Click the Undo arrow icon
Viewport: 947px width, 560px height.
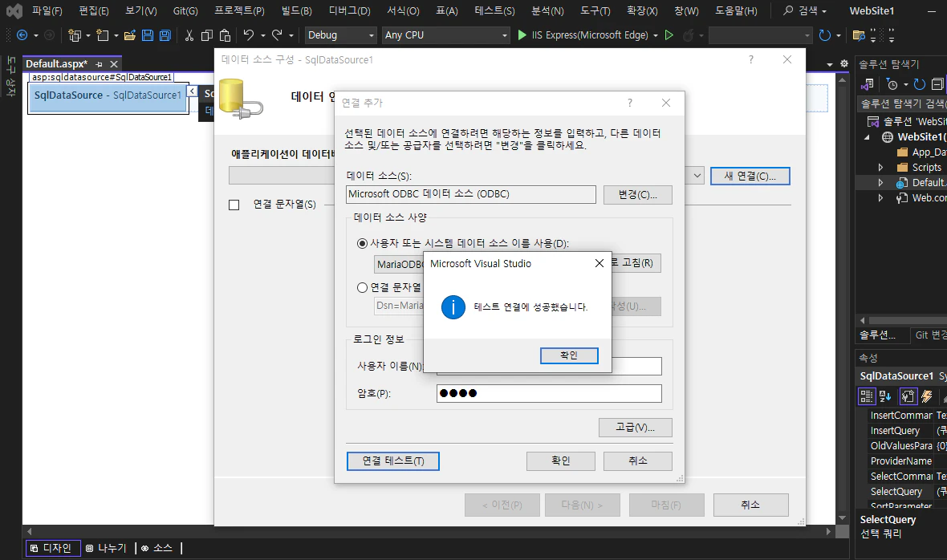point(248,35)
